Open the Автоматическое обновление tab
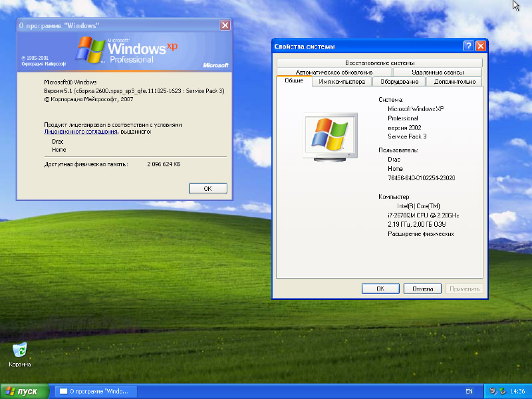This screenshot has width=532, height=399. click(x=334, y=72)
